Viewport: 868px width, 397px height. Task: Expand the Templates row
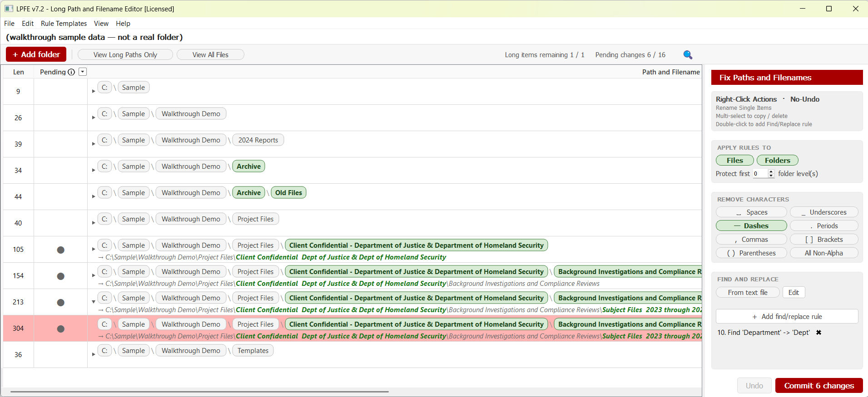click(94, 355)
